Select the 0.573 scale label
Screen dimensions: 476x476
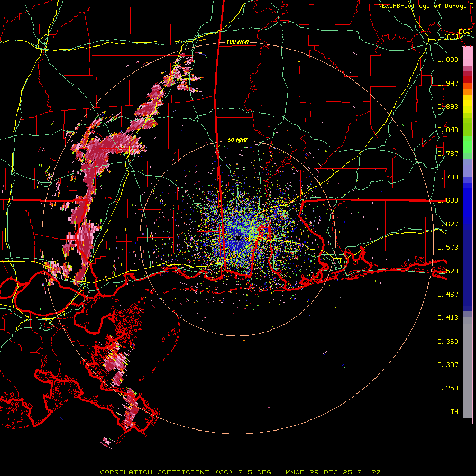coord(448,248)
